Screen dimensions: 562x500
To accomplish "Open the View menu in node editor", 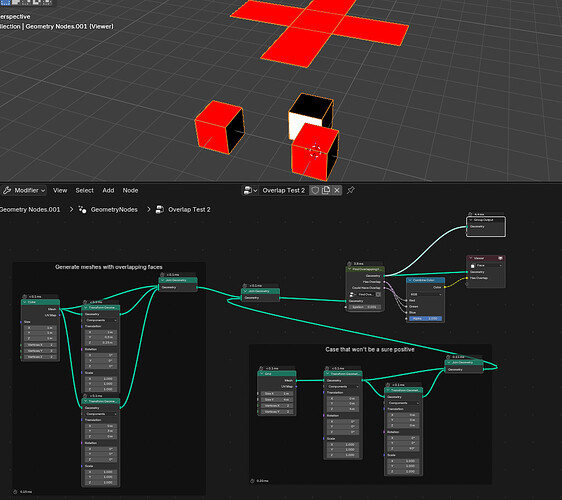I will [x=60, y=190].
